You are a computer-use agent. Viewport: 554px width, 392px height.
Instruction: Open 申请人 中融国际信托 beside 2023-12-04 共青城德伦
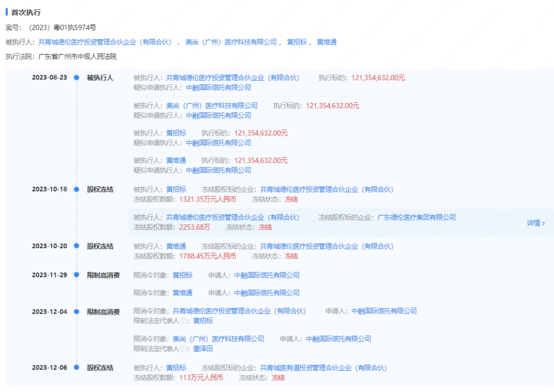click(x=384, y=311)
